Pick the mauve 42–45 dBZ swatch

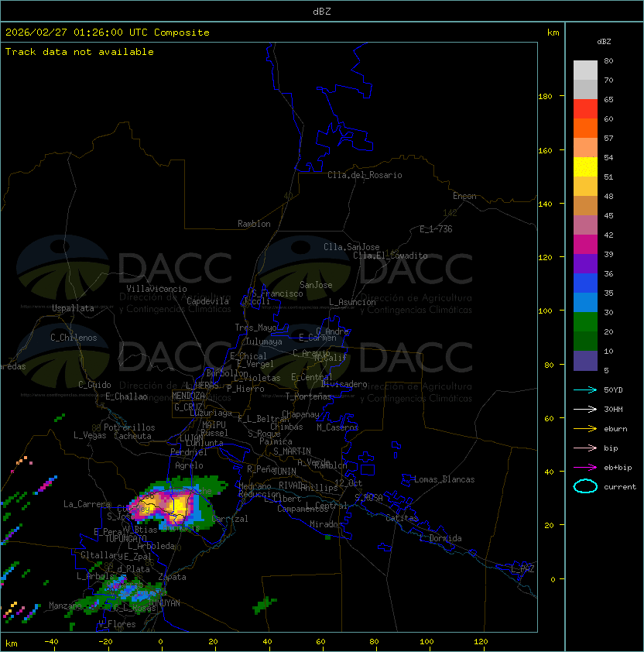(x=585, y=225)
